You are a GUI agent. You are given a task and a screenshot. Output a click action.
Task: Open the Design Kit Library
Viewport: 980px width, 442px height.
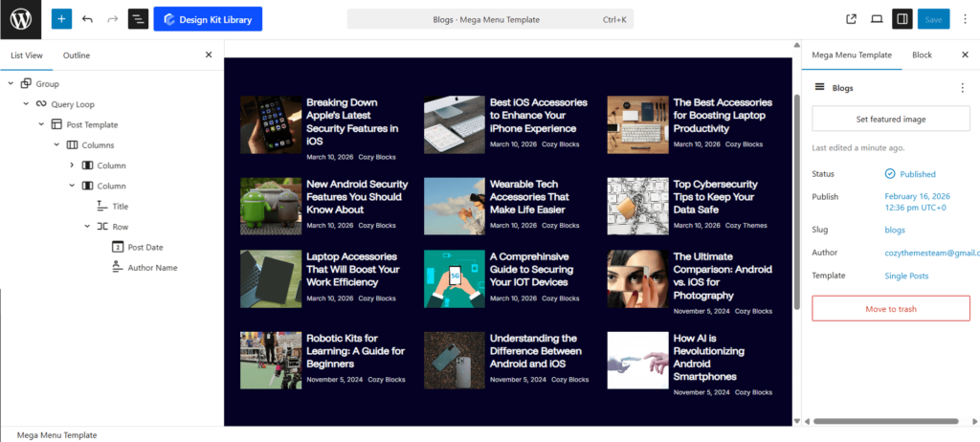click(x=208, y=19)
